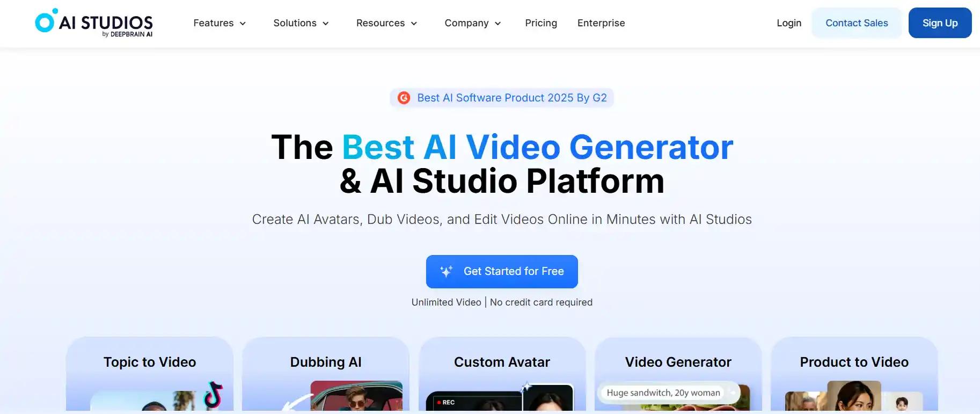Go to the Pricing page
Image resolution: width=980 pixels, height=414 pixels.
pyautogui.click(x=541, y=23)
